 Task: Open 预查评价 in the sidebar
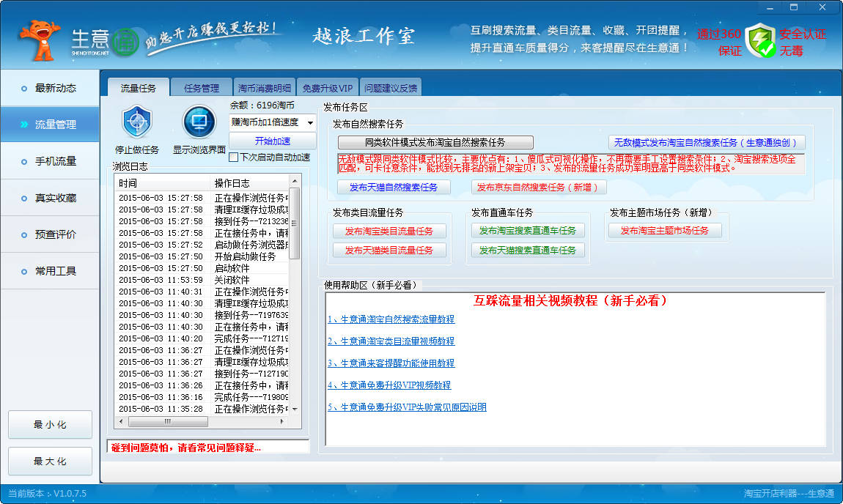pos(50,235)
